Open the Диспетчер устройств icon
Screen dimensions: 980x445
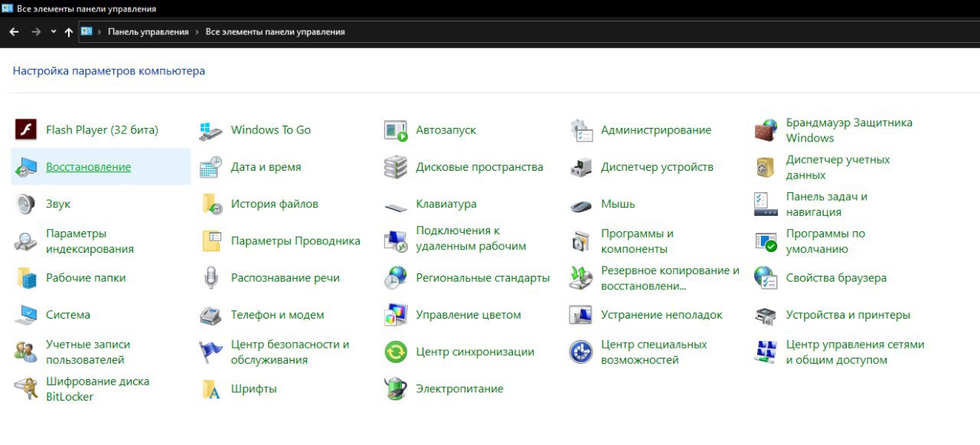coord(581,167)
